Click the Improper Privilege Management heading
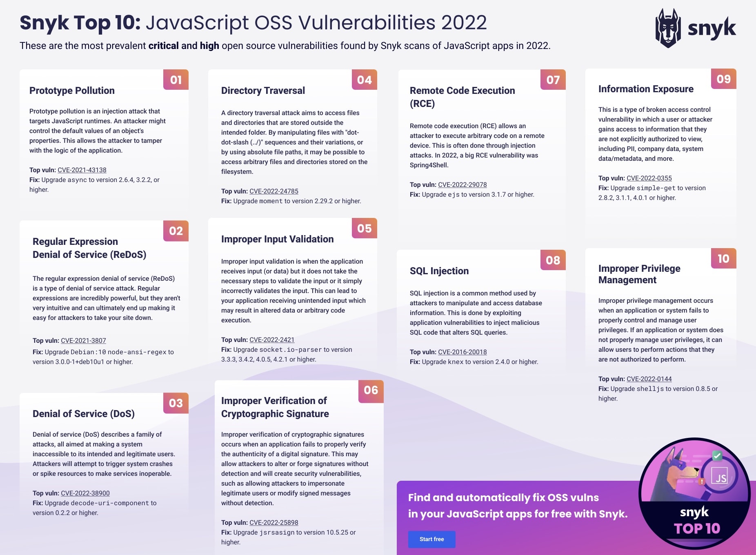756x555 pixels. [x=639, y=274]
